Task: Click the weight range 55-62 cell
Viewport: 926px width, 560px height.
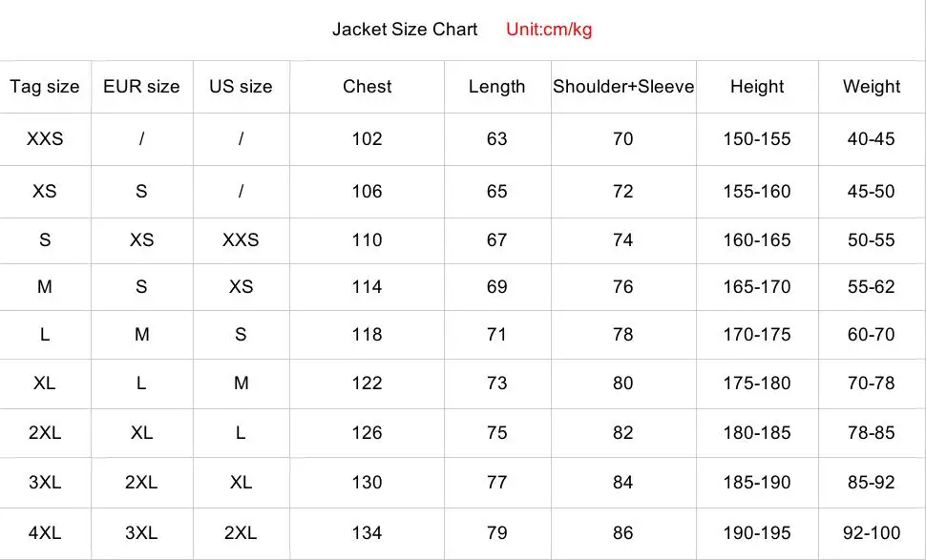Action: tap(871, 286)
